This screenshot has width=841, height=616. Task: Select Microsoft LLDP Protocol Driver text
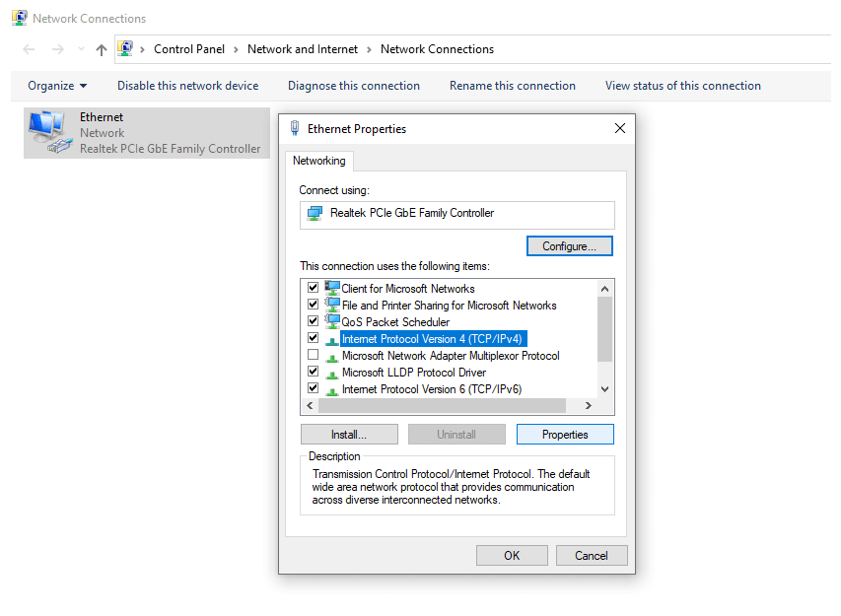[x=414, y=373]
